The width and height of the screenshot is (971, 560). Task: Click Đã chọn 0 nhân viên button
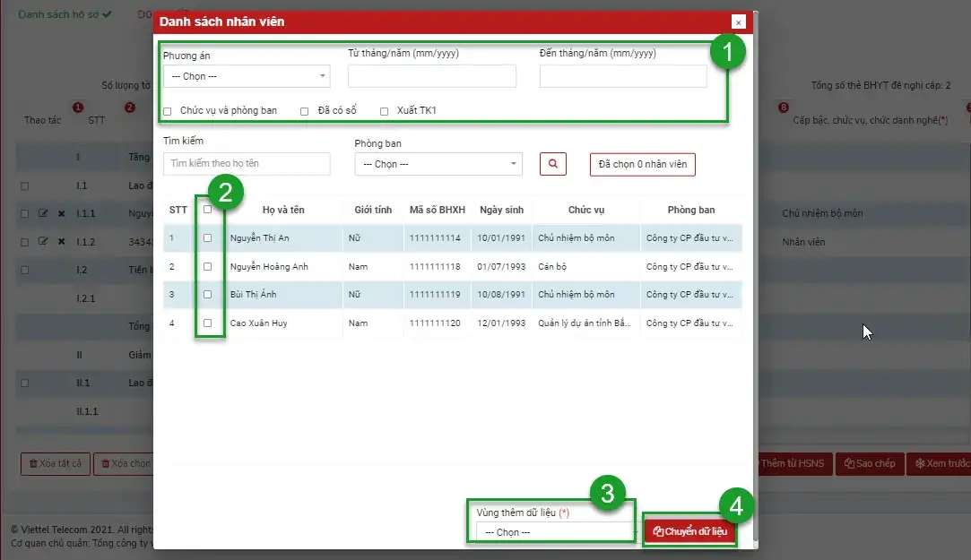pyautogui.click(x=642, y=165)
